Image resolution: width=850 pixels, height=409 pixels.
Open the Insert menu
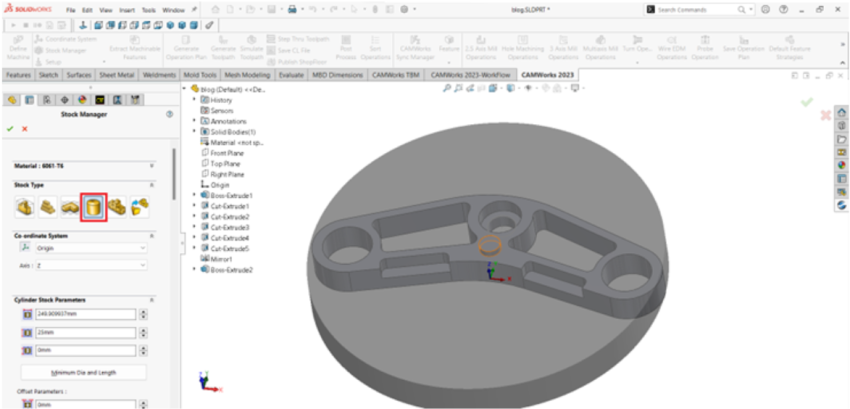(126, 9)
